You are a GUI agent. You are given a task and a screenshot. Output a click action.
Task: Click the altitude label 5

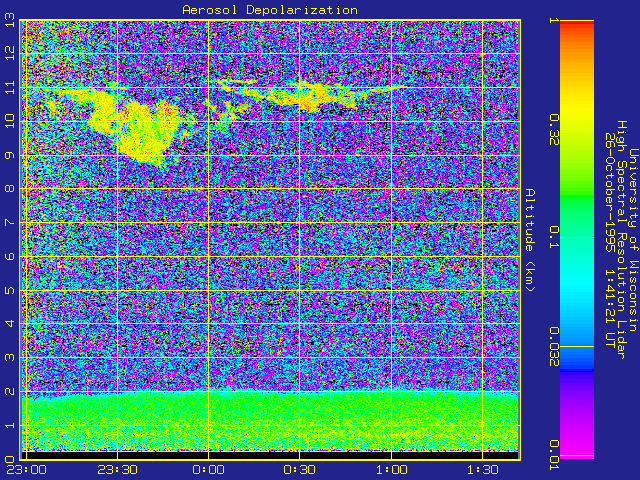coord(10,290)
